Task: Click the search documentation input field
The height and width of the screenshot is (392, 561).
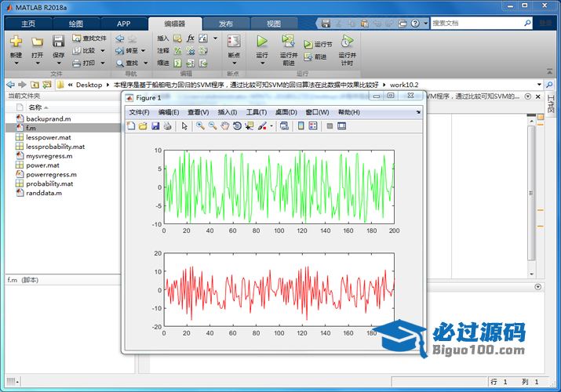Action: [477, 24]
